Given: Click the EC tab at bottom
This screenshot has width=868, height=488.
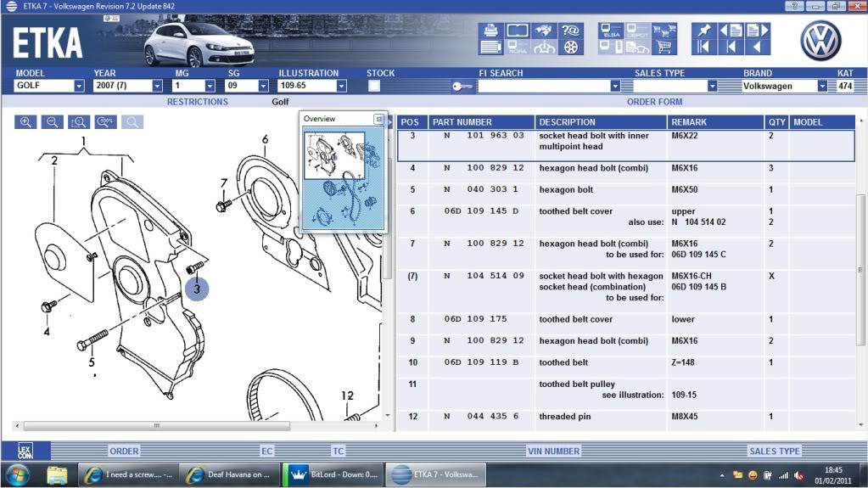Looking at the screenshot, I should click(266, 451).
